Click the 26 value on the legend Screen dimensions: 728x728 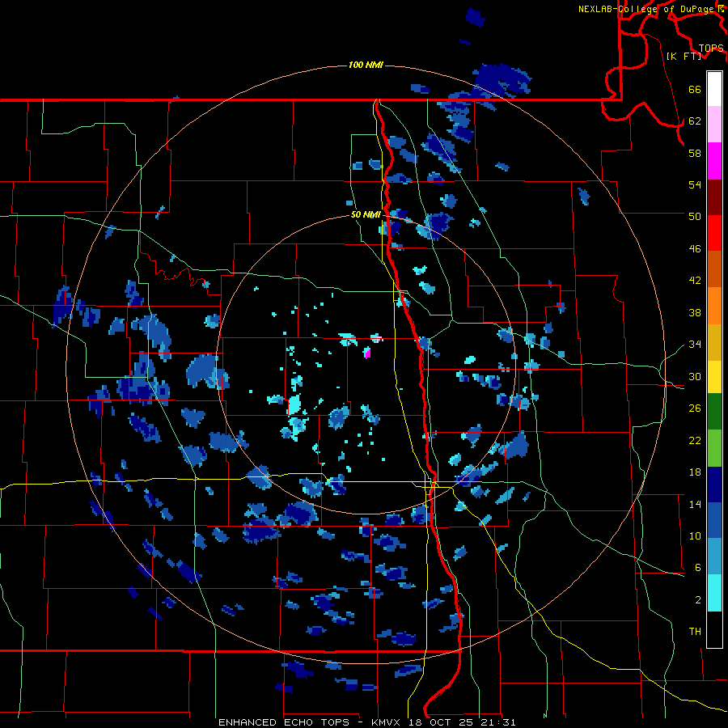click(695, 408)
